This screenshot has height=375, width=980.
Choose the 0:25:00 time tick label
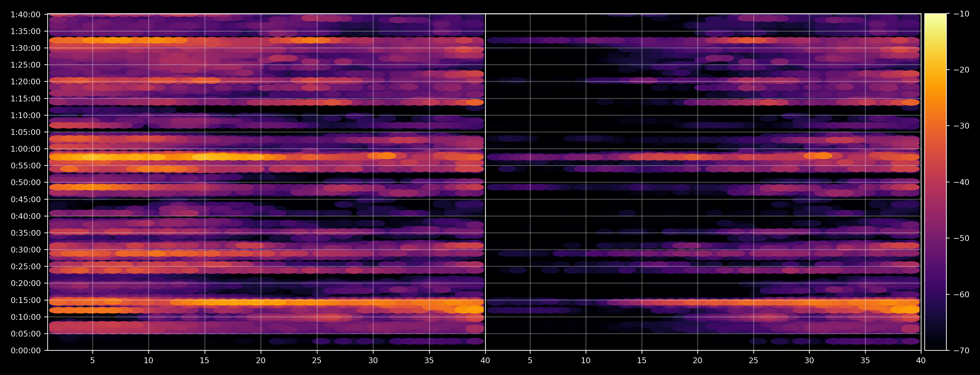[x=26, y=266]
